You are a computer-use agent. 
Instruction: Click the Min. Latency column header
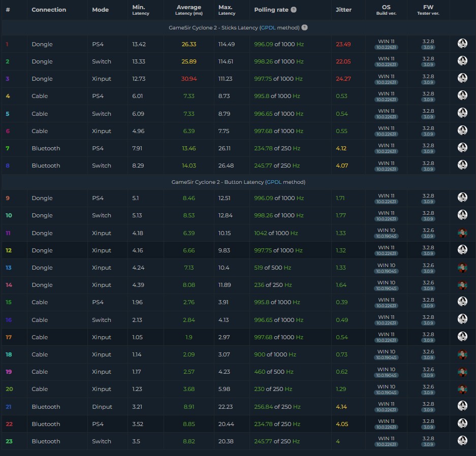(141, 10)
